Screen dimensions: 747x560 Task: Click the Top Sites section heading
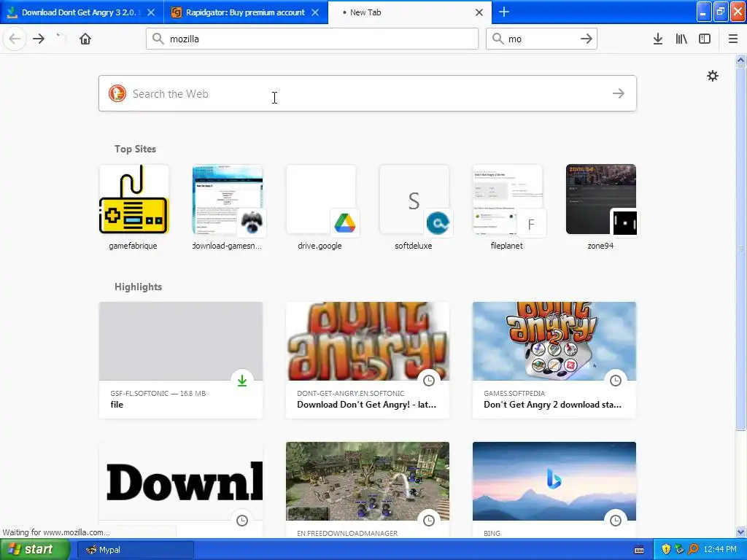[135, 149]
